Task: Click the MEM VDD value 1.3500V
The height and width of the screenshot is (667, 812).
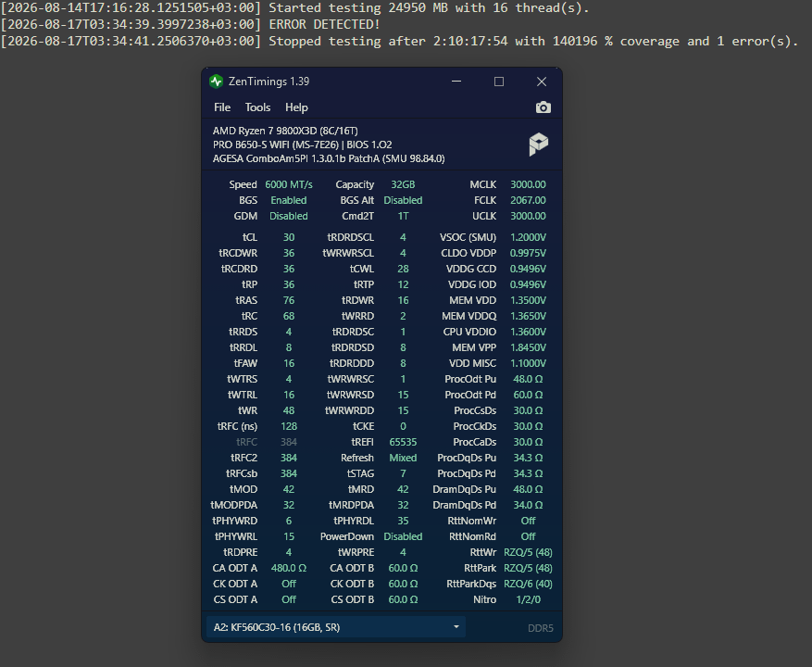Action: coord(528,300)
